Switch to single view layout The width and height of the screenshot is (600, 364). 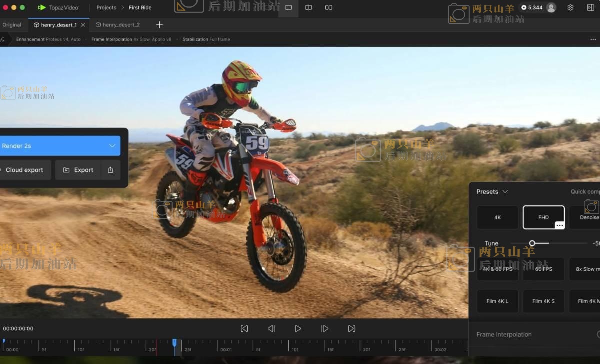tap(288, 8)
